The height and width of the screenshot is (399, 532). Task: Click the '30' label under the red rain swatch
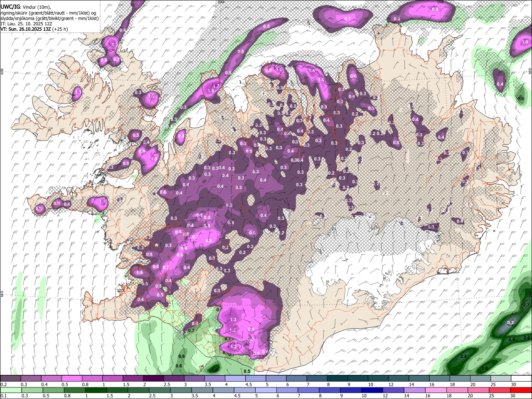(512, 396)
